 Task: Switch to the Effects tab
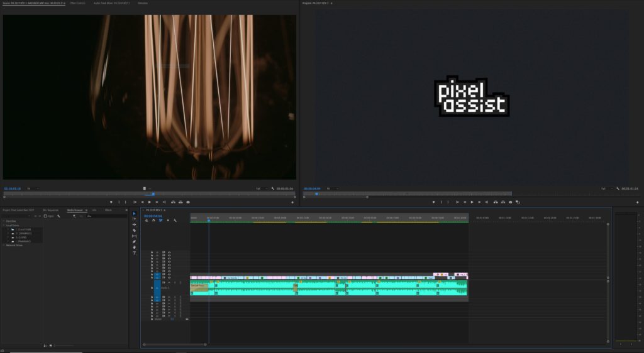pyautogui.click(x=108, y=210)
